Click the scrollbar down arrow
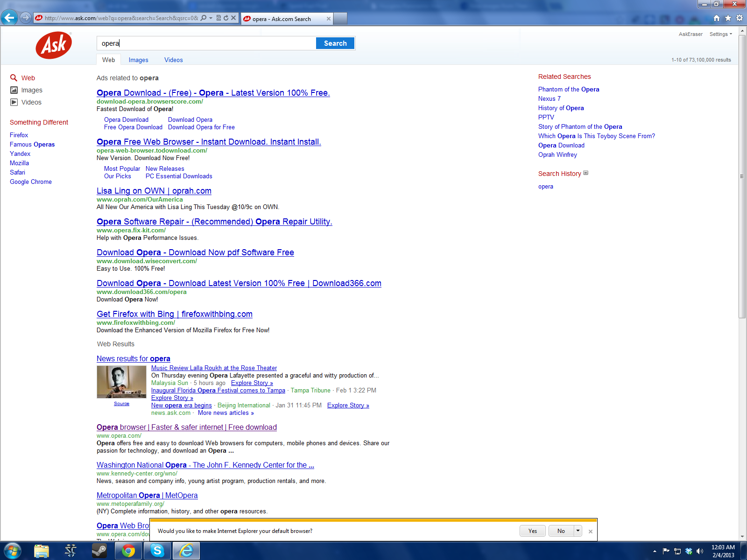747x560 pixels. [x=742, y=537]
